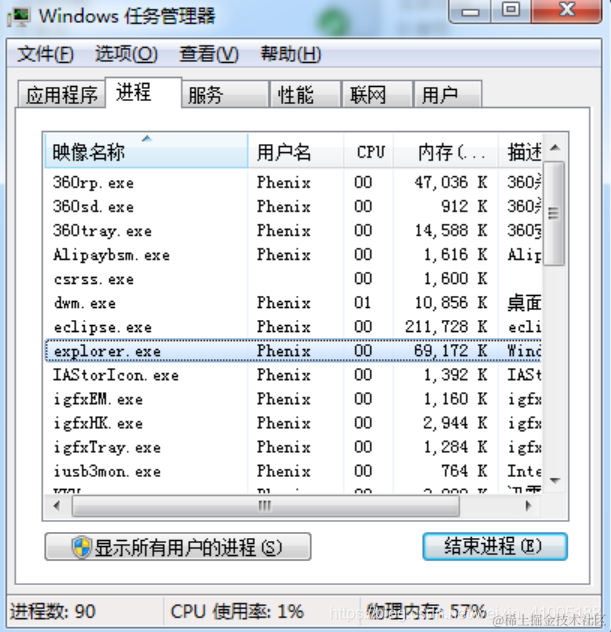Open the 性能 tab
Viewport: 611px width, 632px height.
tap(305, 95)
